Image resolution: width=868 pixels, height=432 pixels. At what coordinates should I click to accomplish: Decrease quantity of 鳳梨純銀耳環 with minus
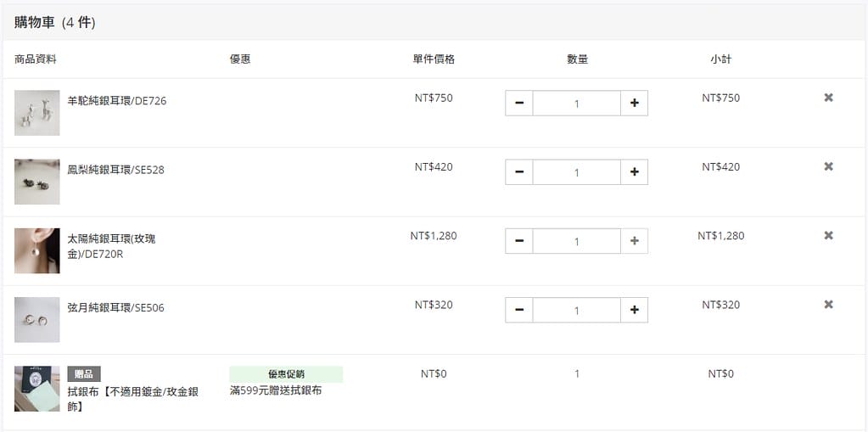click(519, 172)
